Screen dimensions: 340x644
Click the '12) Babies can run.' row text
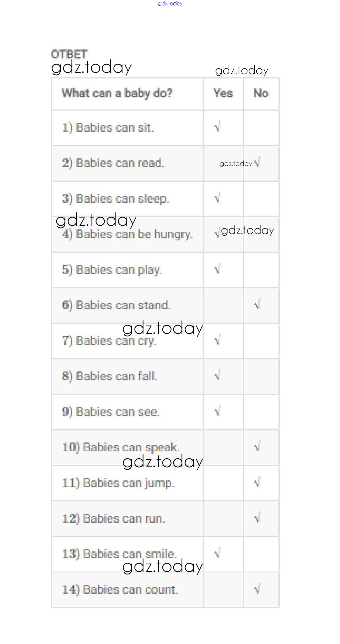114,518
